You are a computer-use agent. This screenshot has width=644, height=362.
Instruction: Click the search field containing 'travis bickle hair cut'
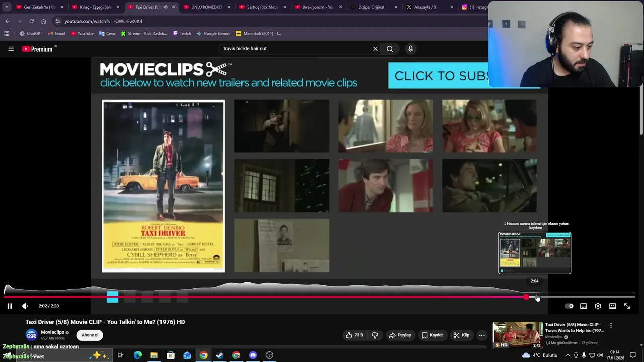(x=297, y=49)
